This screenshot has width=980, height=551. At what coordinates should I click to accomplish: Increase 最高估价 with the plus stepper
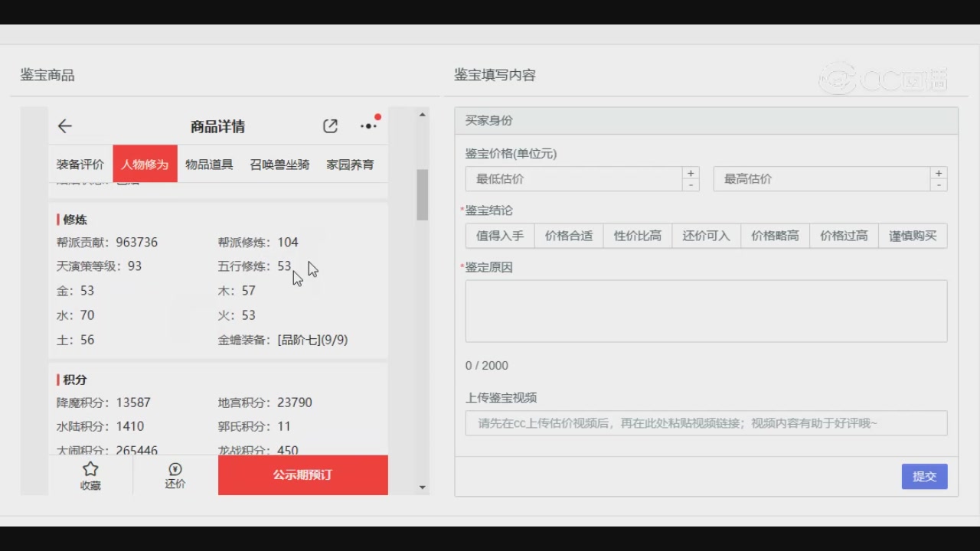[x=939, y=173]
